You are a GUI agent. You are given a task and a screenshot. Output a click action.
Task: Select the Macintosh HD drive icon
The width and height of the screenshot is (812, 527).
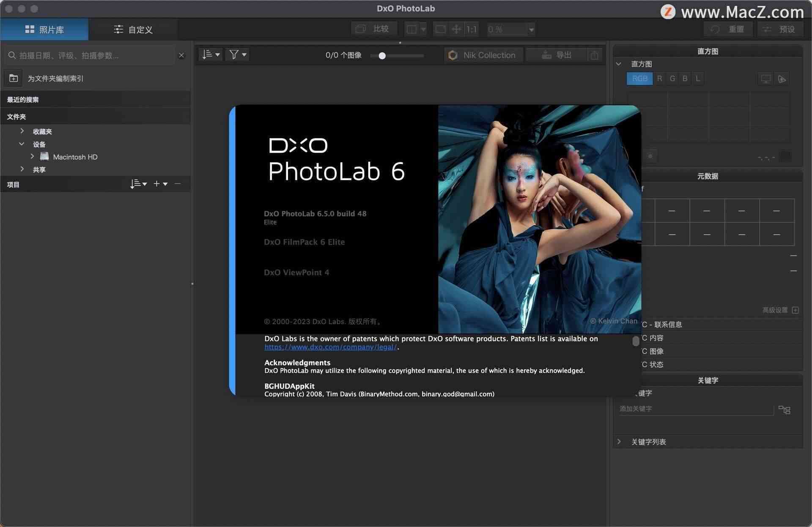[x=44, y=156]
